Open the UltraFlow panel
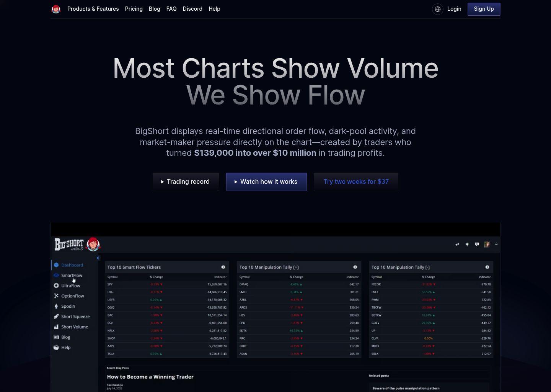 coord(70,286)
